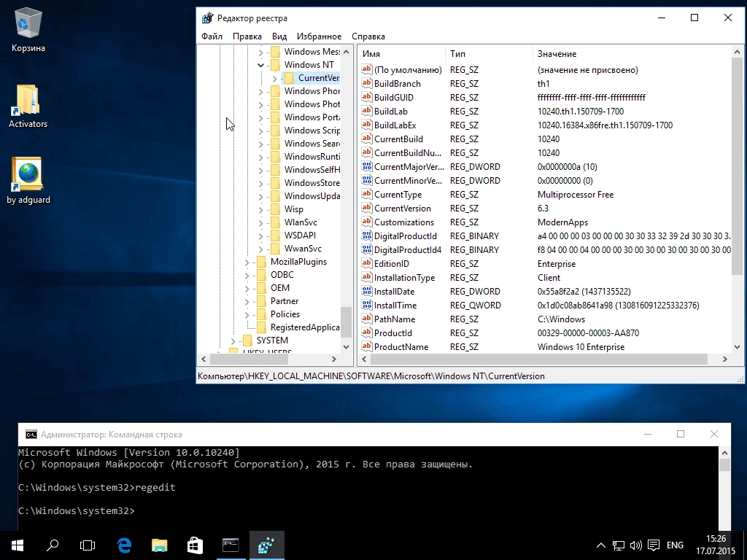This screenshot has height=560, width=747.
Task: Collapse the Windows NT tree node
Action: (x=260, y=65)
